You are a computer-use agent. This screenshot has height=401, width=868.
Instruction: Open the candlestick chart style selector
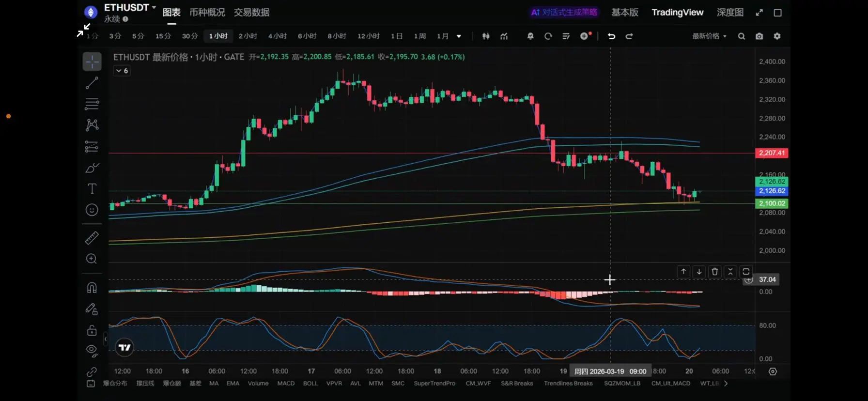tap(486, 36)
